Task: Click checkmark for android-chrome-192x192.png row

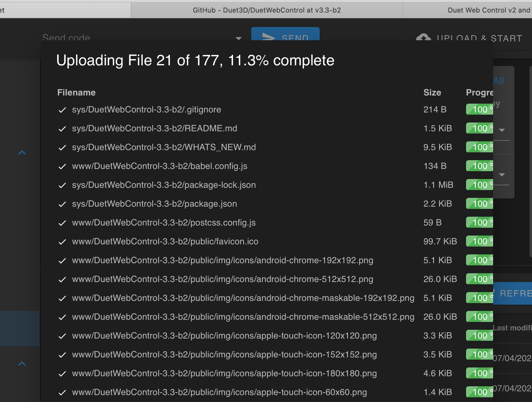Action: (x=62, y=261)
